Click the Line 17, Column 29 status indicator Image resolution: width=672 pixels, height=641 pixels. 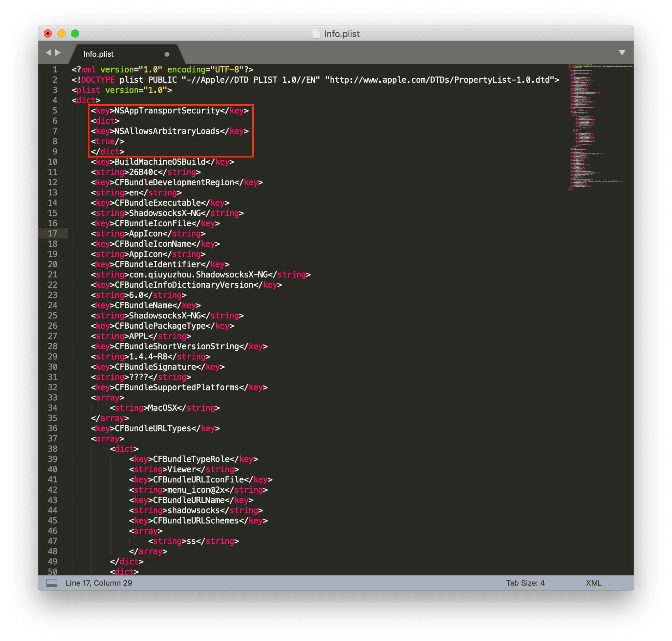coord(99,583)
